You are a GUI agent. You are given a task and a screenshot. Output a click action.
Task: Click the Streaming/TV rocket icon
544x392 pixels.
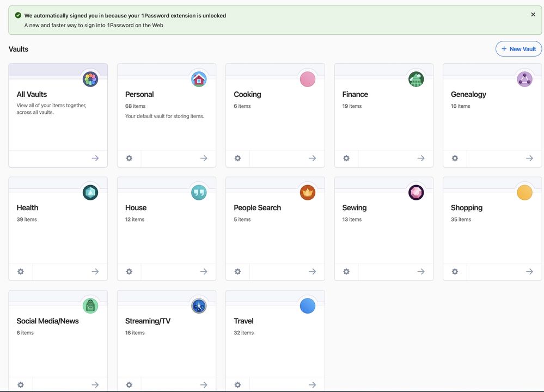tap(199, 306)
